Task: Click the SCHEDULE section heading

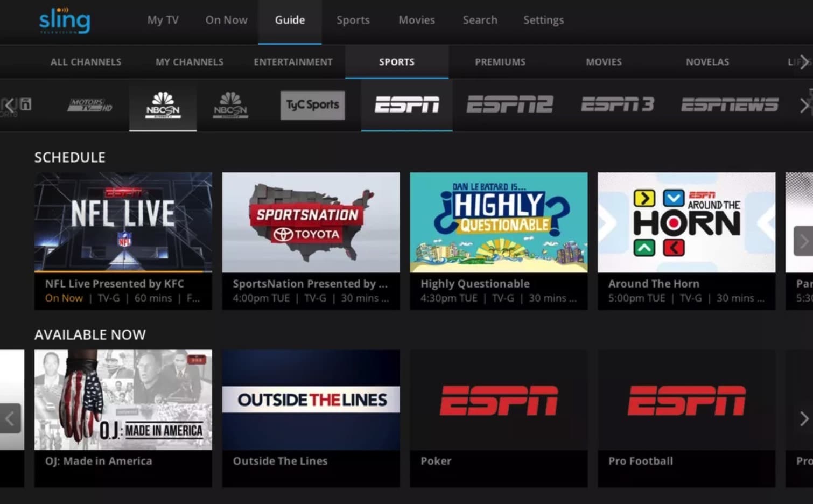Action: 70,157
